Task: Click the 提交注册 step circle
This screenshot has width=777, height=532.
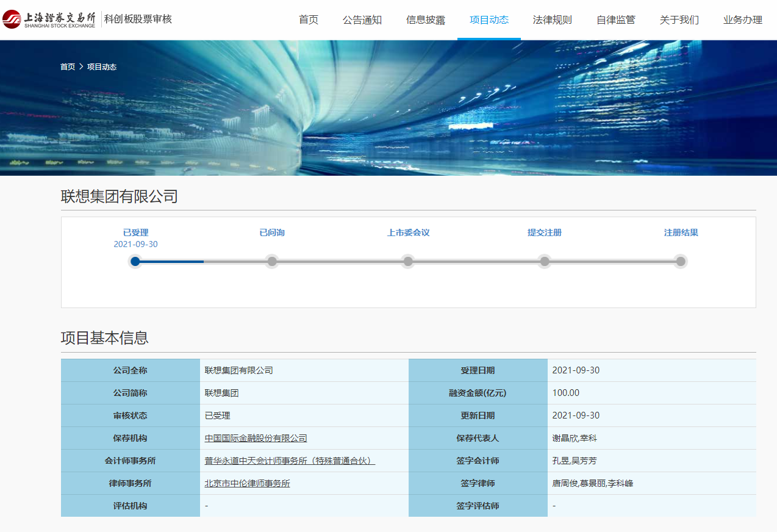Action: click(x=545, y=262)
